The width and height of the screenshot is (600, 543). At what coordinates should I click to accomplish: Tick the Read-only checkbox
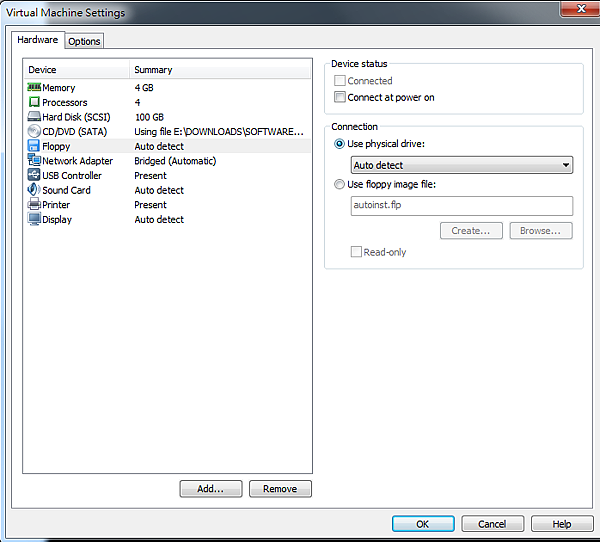point(356,252)
